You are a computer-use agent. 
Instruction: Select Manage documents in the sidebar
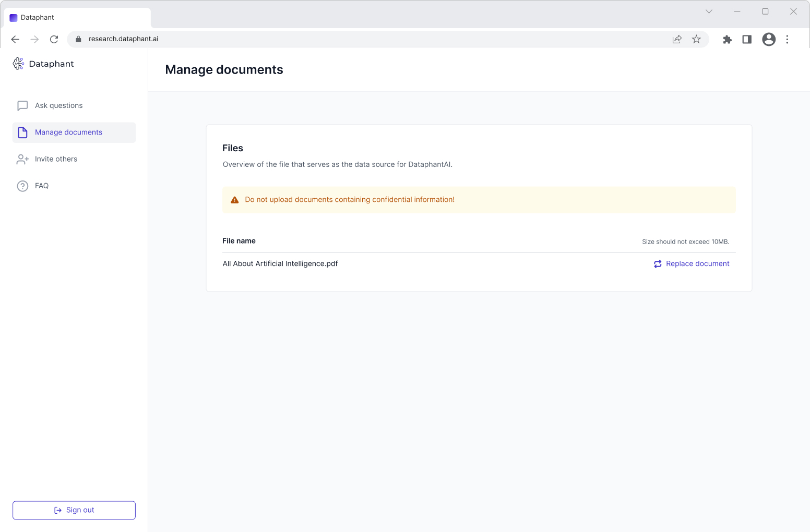click(x=68, y=132)
